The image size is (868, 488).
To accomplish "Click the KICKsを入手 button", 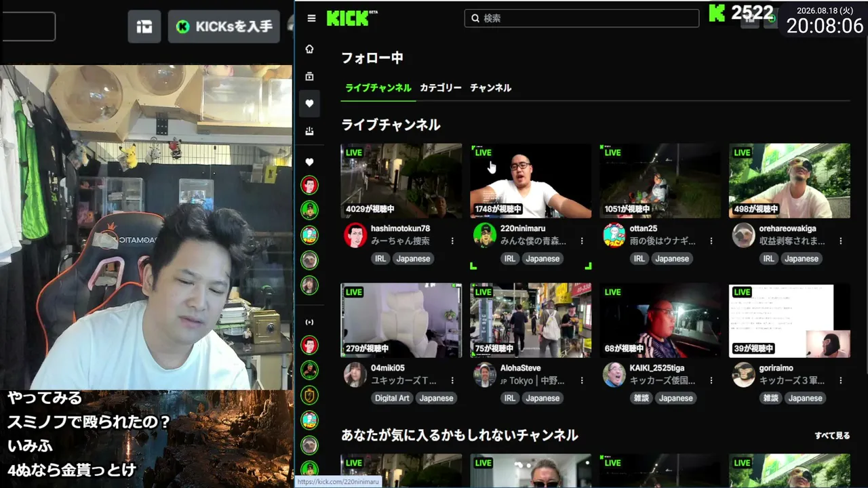I will (x=224, y=27).
